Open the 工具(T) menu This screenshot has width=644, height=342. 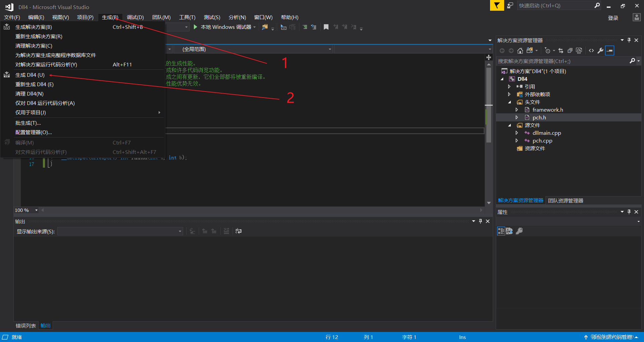click(187, 17)
